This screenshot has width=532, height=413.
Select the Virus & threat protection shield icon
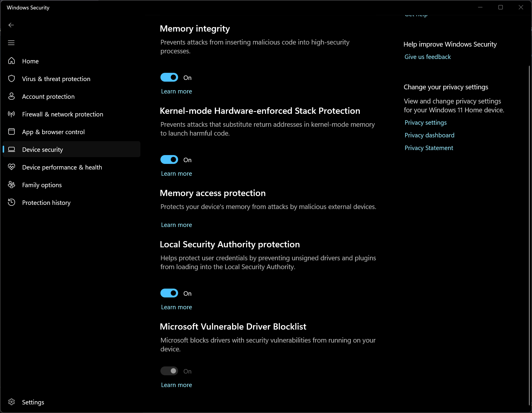(12, 78)
